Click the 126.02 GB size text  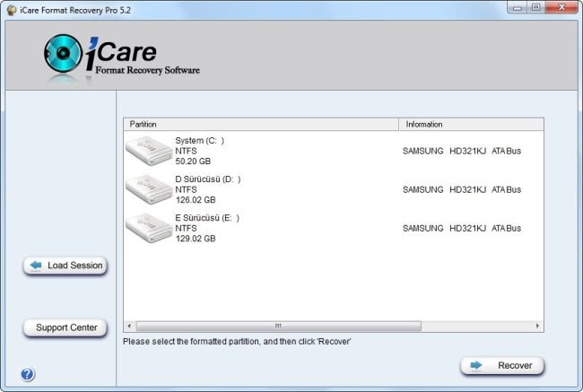[x=196, y=200]
